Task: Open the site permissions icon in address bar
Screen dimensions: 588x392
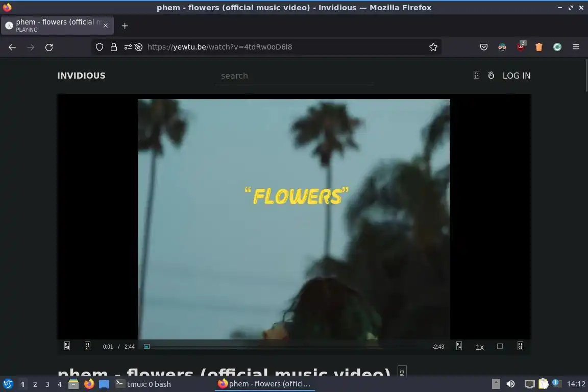Action: [128, 47]
